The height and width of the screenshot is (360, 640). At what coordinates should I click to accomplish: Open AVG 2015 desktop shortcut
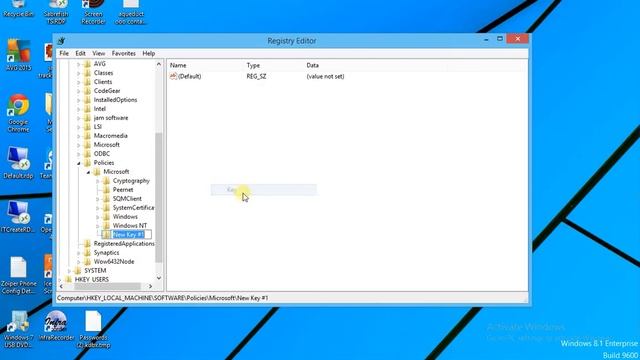pos(18,55)
